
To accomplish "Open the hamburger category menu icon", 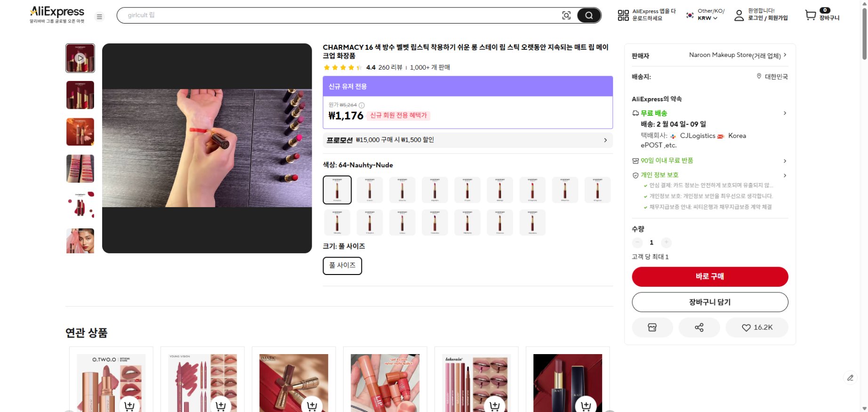I will coord(99,17).
